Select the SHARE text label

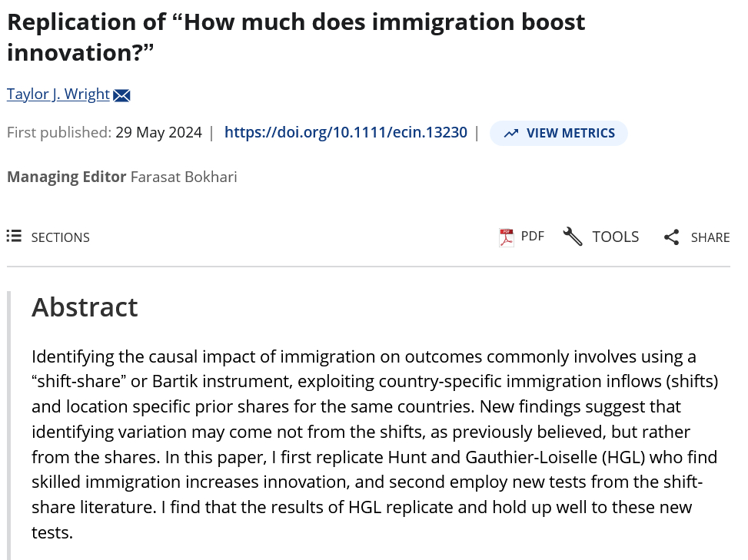(x=710, y=237)
